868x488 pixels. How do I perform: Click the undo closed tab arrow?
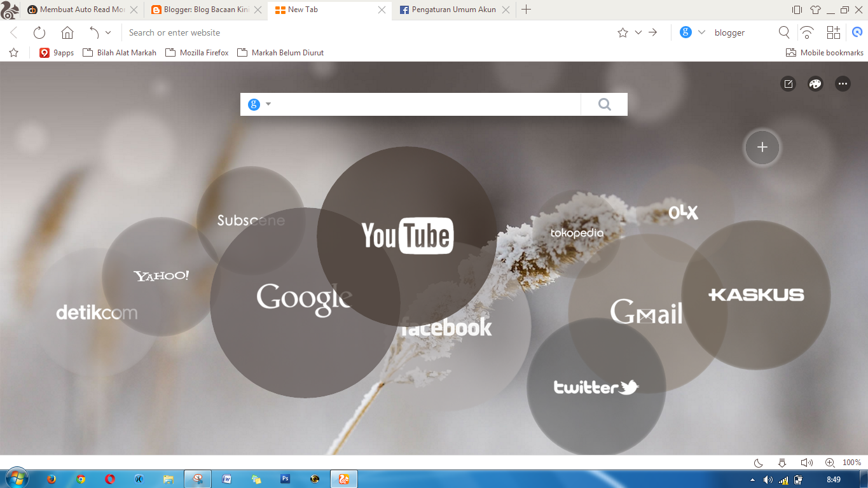94,32
